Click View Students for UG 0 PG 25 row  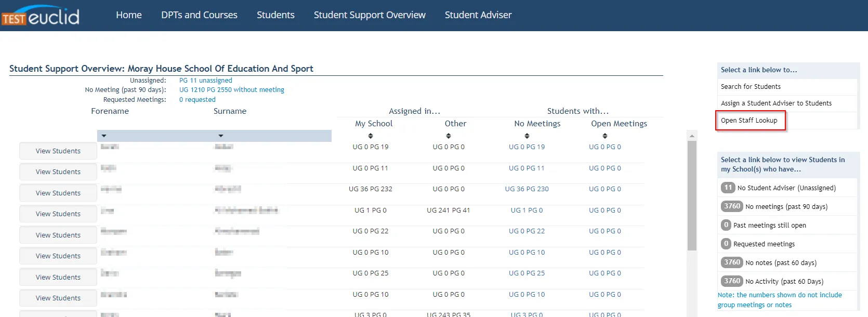pyautogui.click(x=58, y=277)
